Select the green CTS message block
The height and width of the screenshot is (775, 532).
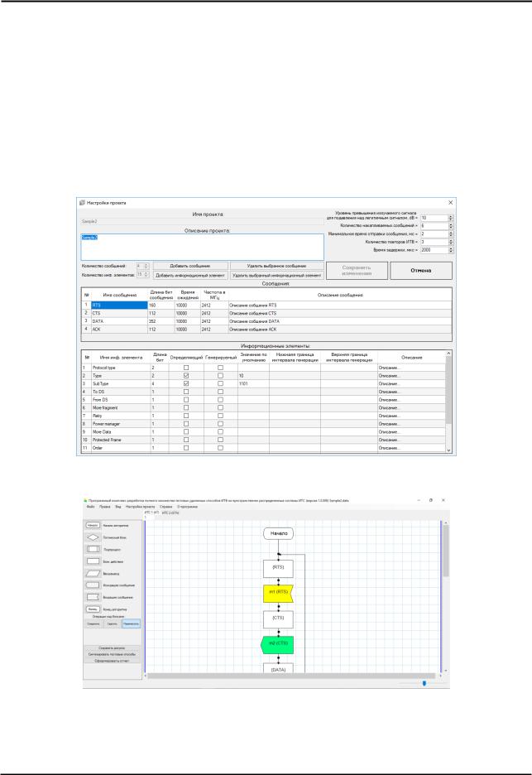[277, 644]
